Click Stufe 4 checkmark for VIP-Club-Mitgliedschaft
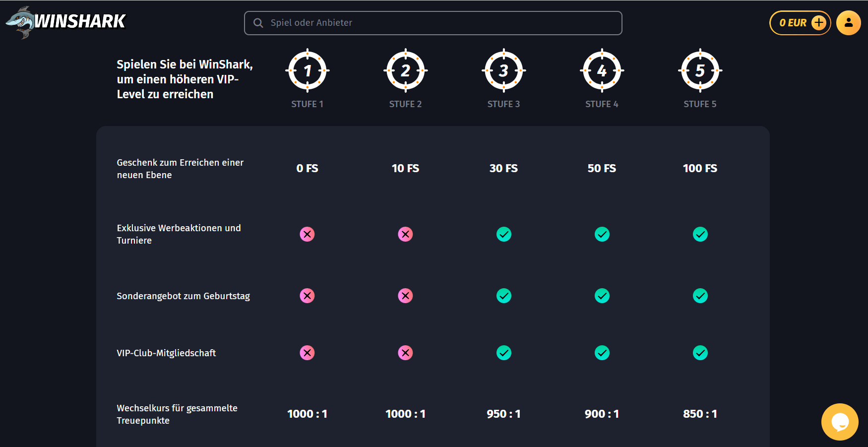Image resolution: width=868 pixels, height=447 pixels. point(602,353)
